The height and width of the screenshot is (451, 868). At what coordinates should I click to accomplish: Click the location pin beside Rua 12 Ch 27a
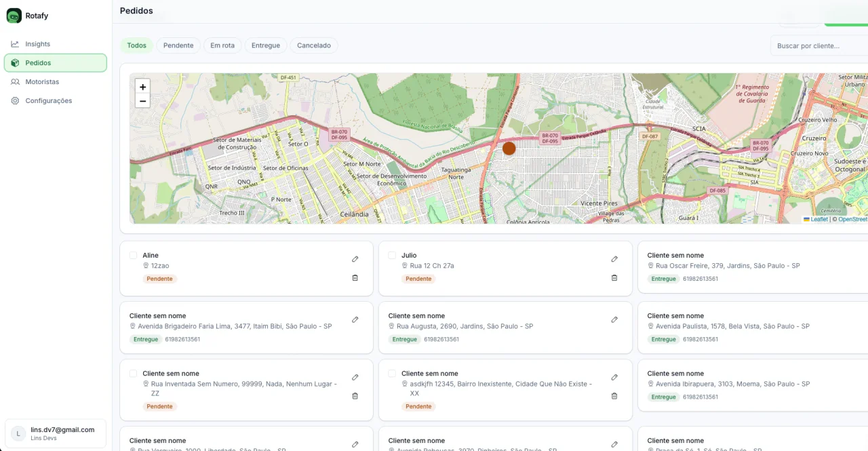(x=405, y=266)
